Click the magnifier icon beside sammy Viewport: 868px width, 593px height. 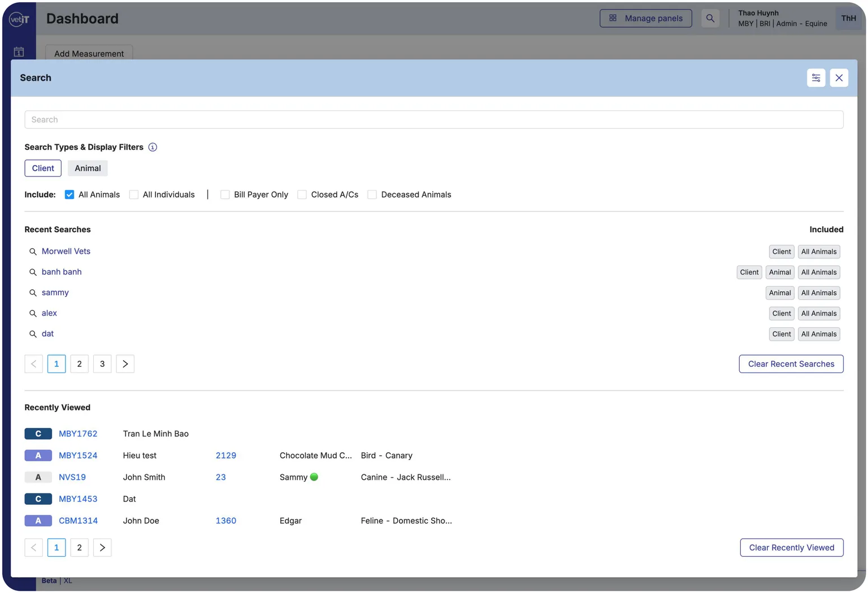point(33,293)
